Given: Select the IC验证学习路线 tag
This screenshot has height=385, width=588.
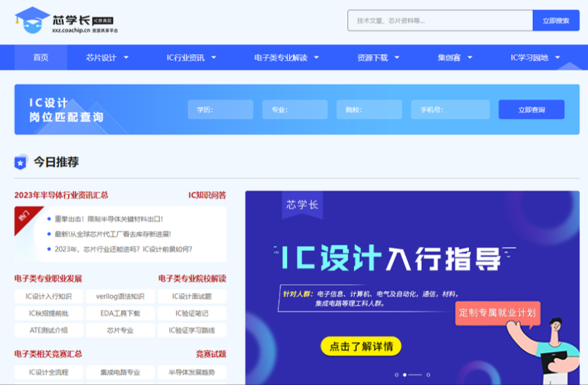Looking at the screenshot, I should click(192, 330).
